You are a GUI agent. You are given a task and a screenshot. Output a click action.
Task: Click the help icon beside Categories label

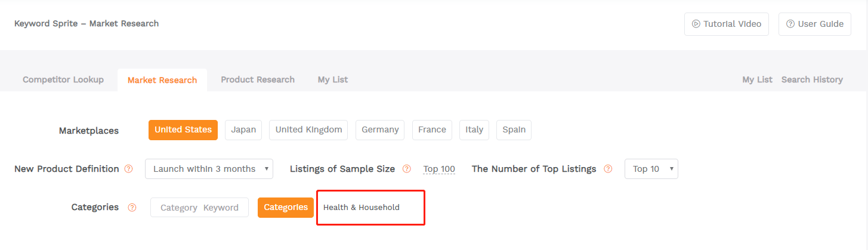pos(132,208)
